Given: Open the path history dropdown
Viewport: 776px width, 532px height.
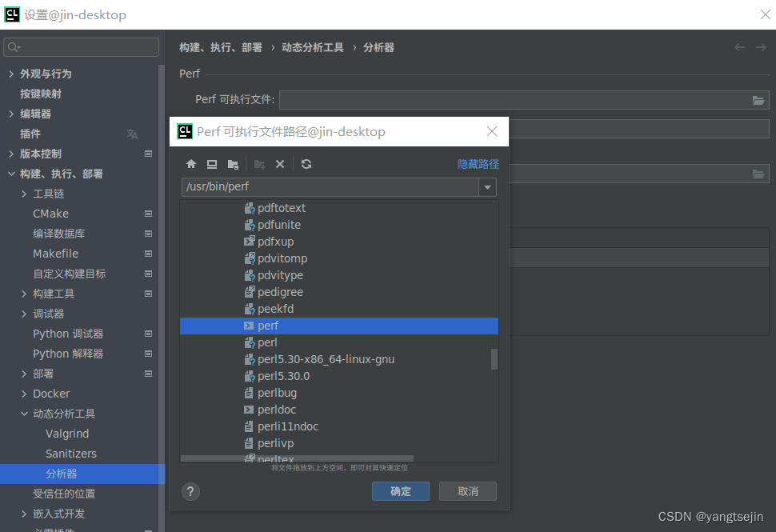Looking at the screenshot, I should click(487, 187).
